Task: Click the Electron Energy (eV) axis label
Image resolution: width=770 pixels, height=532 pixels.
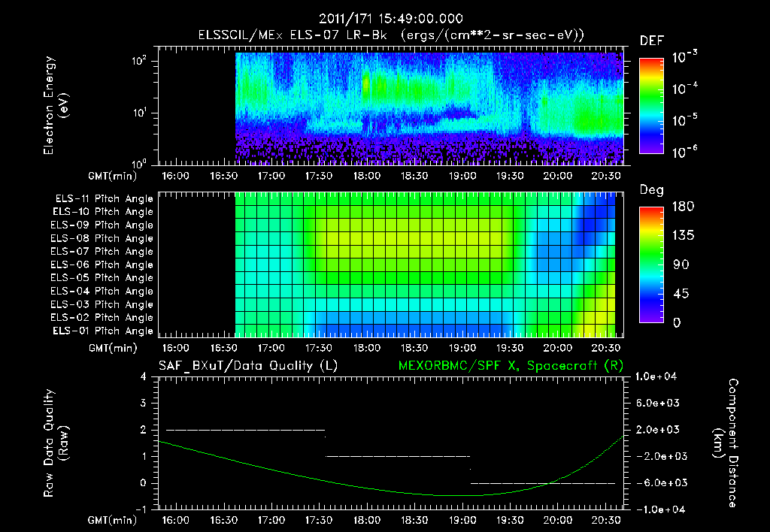Action: pos(56,105)
